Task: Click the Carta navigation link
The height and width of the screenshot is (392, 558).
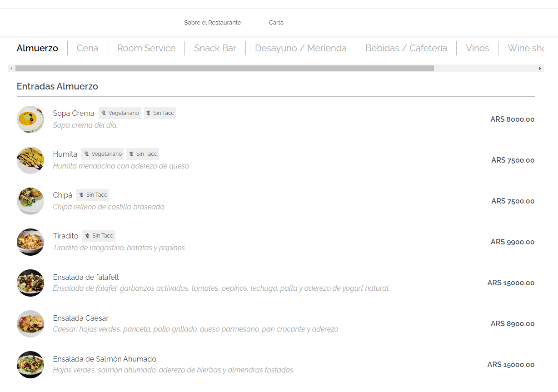Action: (x=276, y=23)
